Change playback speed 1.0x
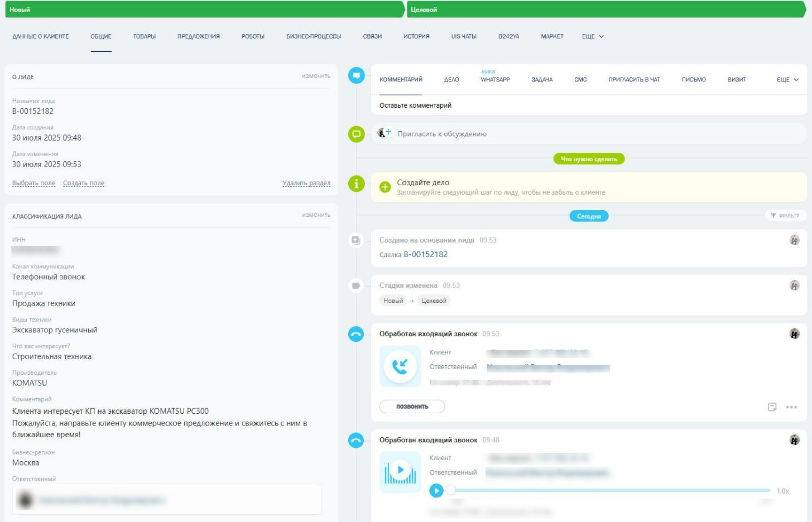The width and height of the screenshot is (812, 522). [782, 491]
